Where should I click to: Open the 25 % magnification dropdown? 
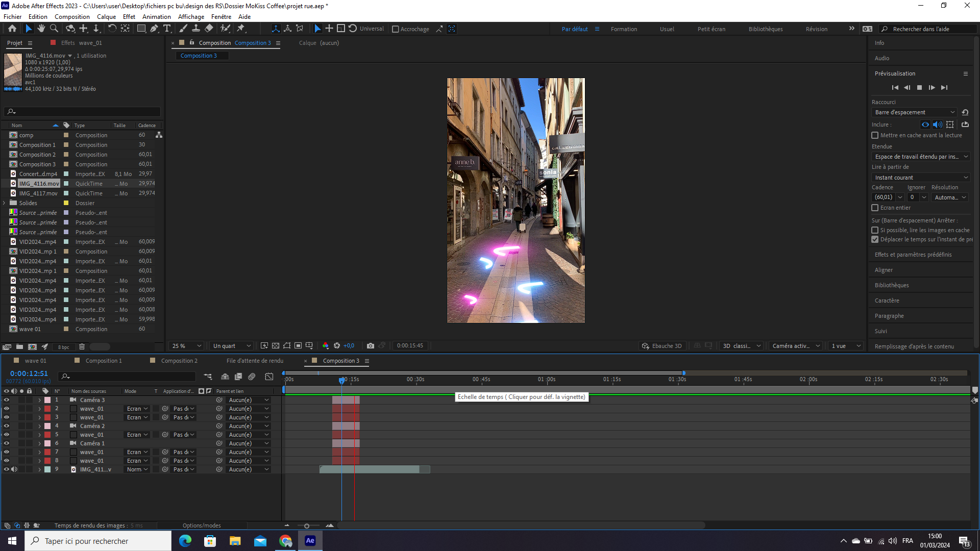click(187, 346)
